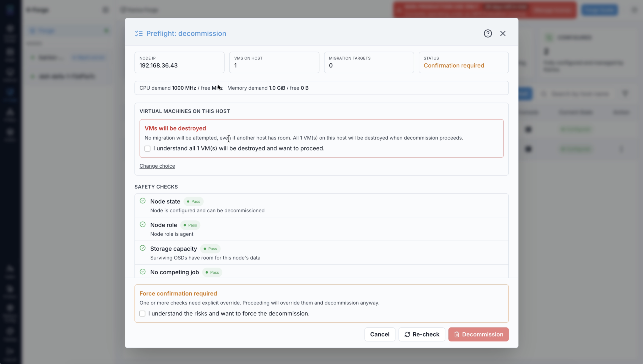Click the VMs on Host count card
Screen dimensions: 643x364
[x=274, y=62]
